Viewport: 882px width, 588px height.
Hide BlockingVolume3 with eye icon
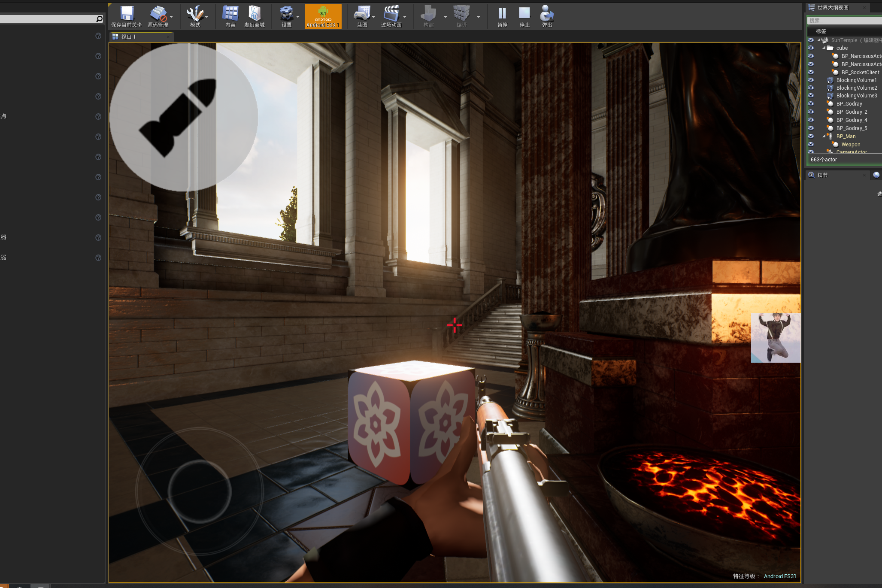tap(811, 96)
